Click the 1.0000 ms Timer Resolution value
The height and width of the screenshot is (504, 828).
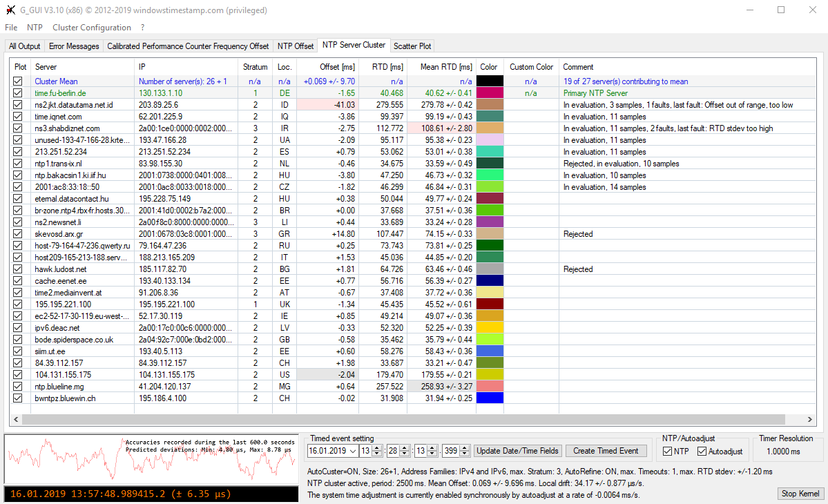(783, 452)
